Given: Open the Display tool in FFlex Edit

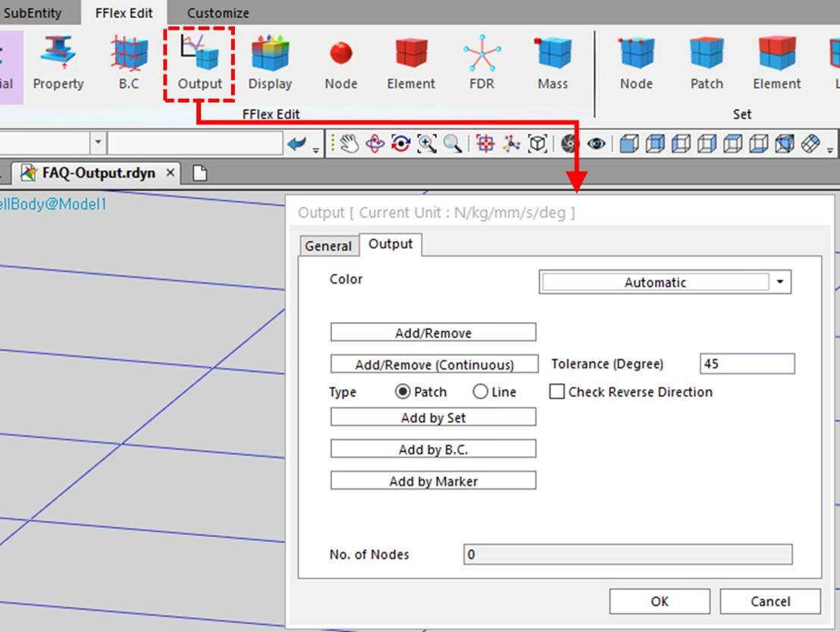Looking at the screenshot, I should click(270, 61).
